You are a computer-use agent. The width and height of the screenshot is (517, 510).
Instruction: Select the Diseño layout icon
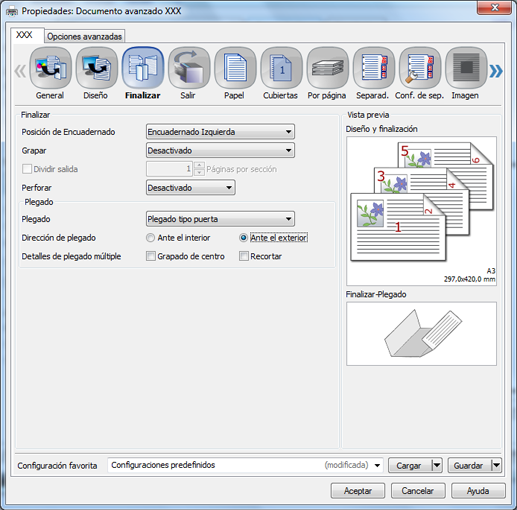point(96,68)
